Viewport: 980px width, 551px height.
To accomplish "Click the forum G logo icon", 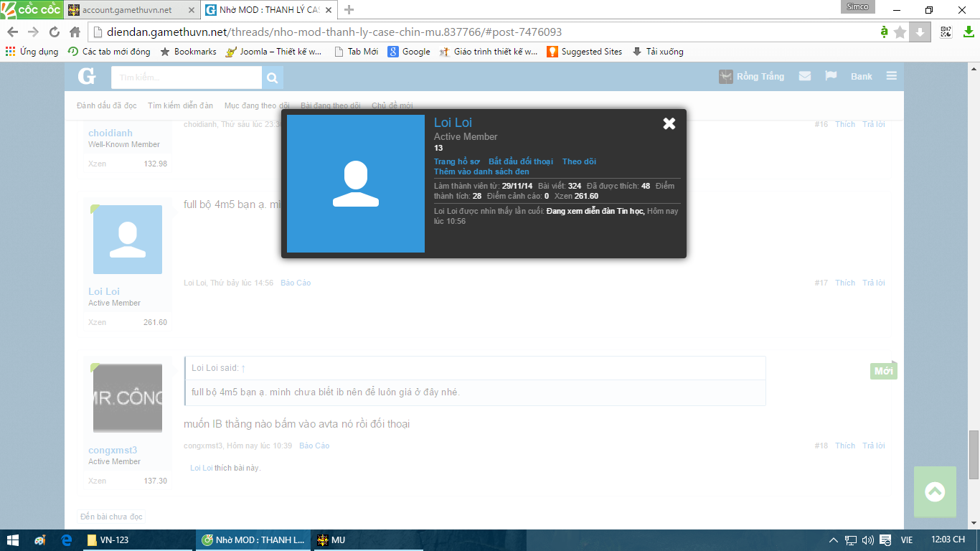I will click(x=87, y=77).
